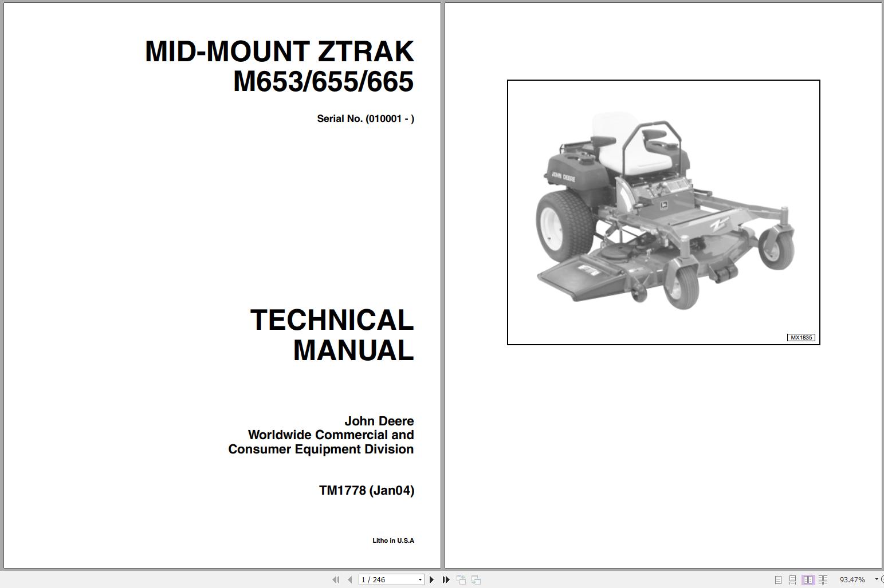This screenshot has height=588, width=884.
Task: Go to the previous page
Action: click(350, 580)
